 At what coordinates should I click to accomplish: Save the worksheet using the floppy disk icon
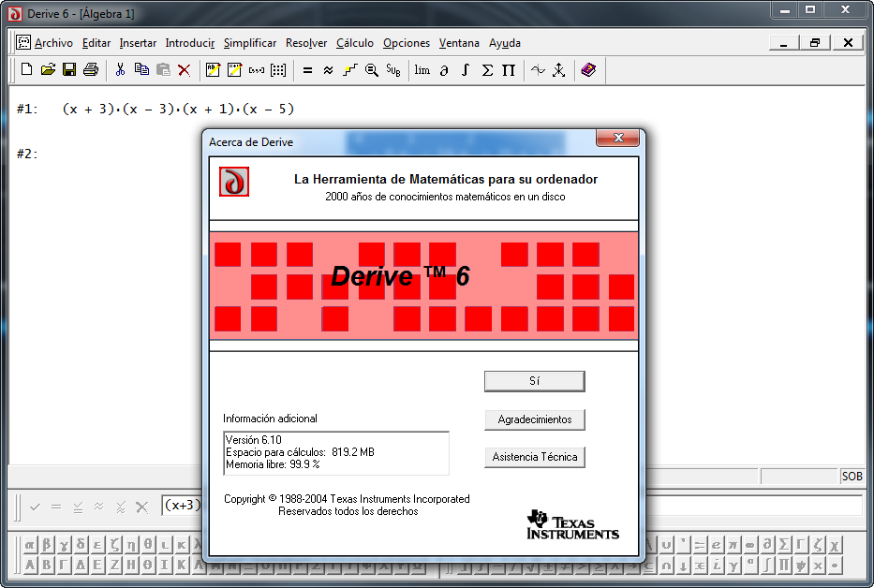69,69
